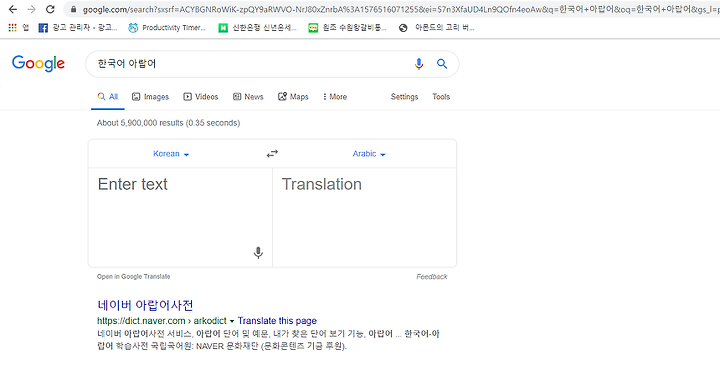Click the Feedback link
This screenshot has height=370, width=720.
pyautogui.click(x=432, y=276)
